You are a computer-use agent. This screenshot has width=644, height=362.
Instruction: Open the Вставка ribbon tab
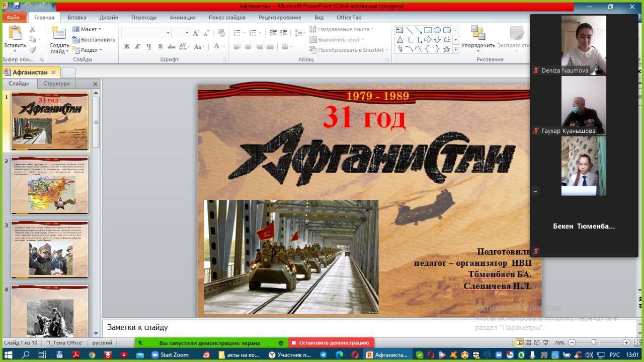tap(76, 17)
